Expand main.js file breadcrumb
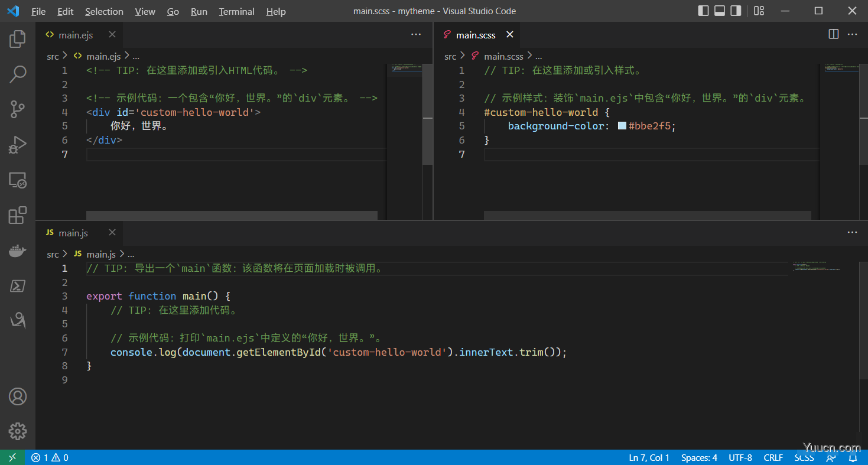This screenshot has width=868, height=465. pyautogui.click(x=101, y=254)
